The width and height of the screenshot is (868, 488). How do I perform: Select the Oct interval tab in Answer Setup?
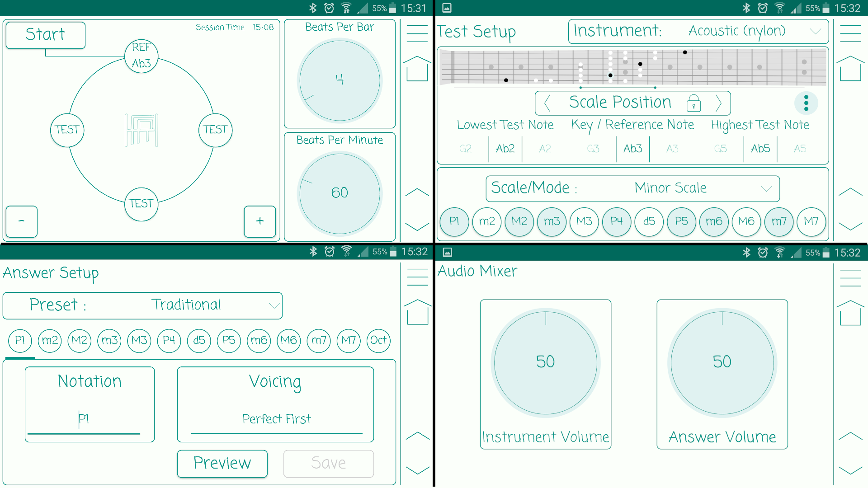[x=378, y=340]
